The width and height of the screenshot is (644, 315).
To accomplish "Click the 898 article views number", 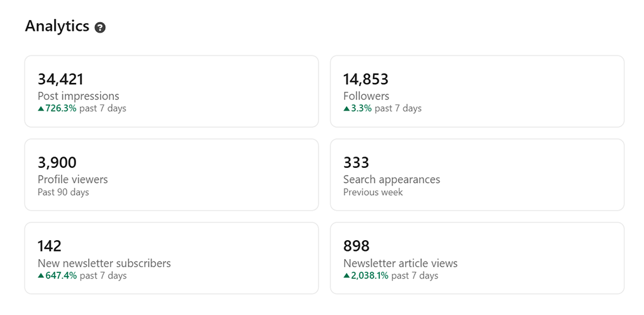I will [357, 246].
